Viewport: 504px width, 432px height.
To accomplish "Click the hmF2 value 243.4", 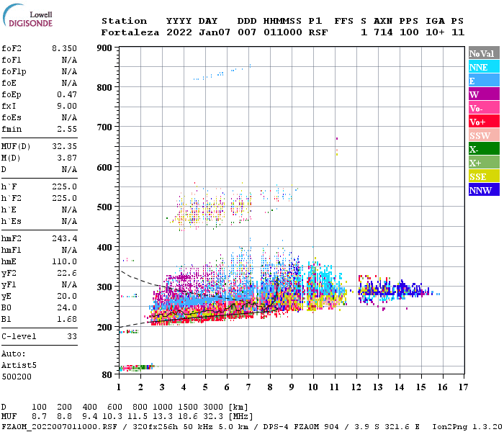I will (x=64, y=238).
